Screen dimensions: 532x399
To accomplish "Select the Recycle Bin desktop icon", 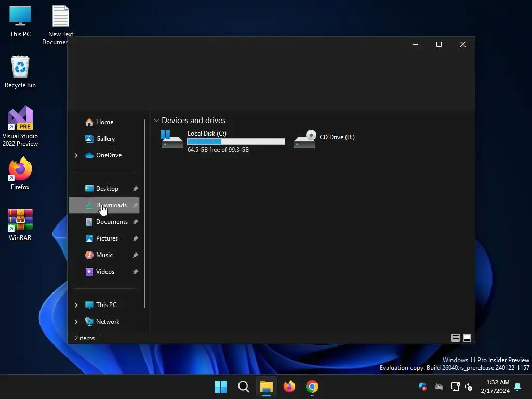I will tap(20, 72).
